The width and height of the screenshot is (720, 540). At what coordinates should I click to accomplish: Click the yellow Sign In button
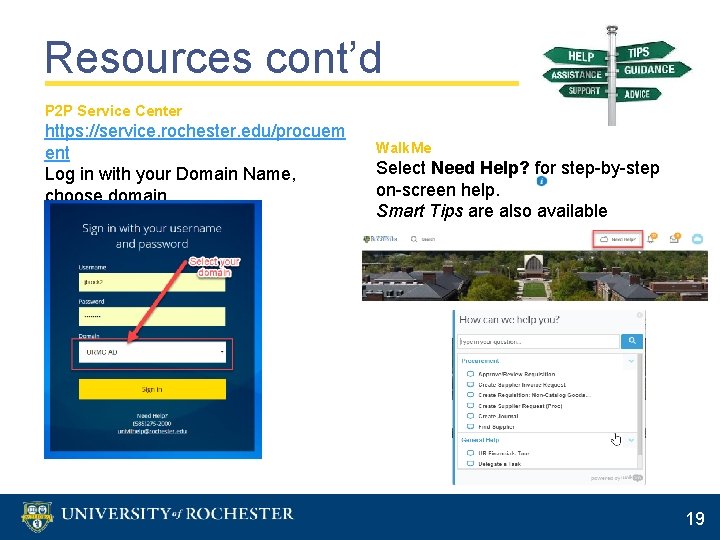pos(152,389)
